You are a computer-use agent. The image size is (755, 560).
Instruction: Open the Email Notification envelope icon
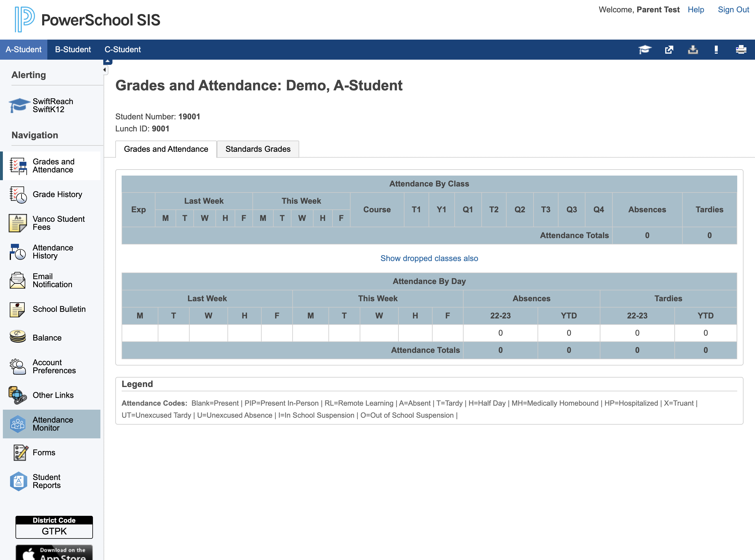pos(17,280)
